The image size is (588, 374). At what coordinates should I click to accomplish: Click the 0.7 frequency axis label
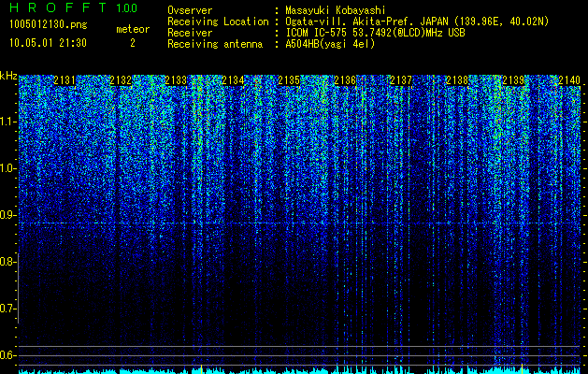click(7, 309)
